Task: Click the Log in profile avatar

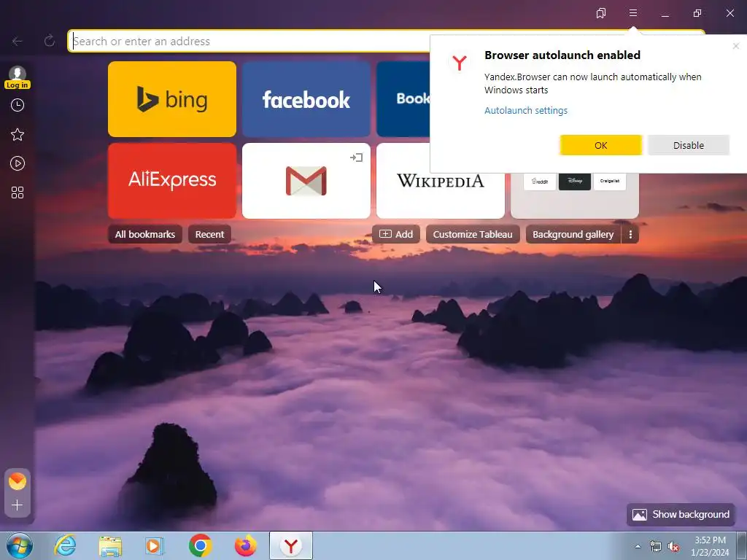Action: pyautogui.click(x=18, y=77)
